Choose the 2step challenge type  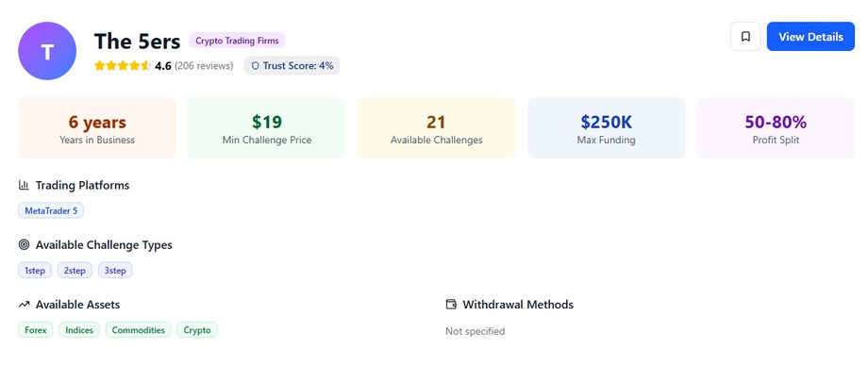(75, 270)
